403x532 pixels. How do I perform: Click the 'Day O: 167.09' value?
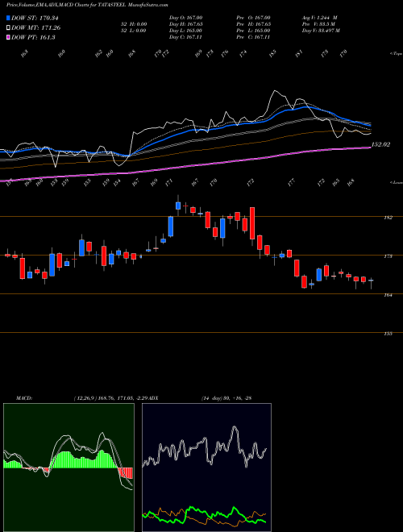pyautogui.click(x=185, y=18)
